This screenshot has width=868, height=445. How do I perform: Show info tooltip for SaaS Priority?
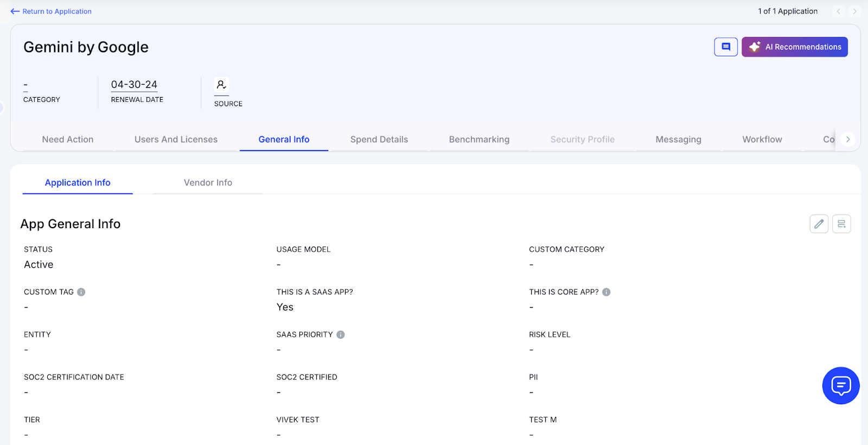click(341, 335)
